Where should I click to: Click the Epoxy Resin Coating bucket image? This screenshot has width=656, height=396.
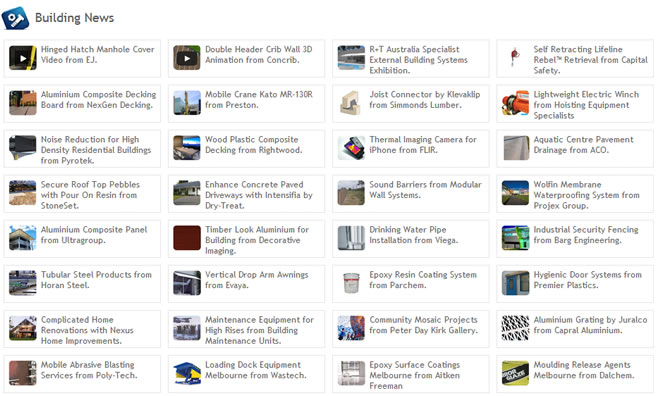pos(351,283)
